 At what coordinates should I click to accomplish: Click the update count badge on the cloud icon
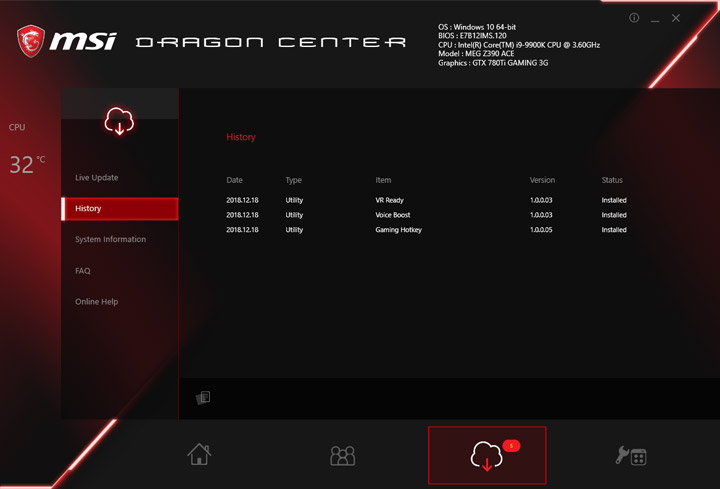click(x=511, y=446)
